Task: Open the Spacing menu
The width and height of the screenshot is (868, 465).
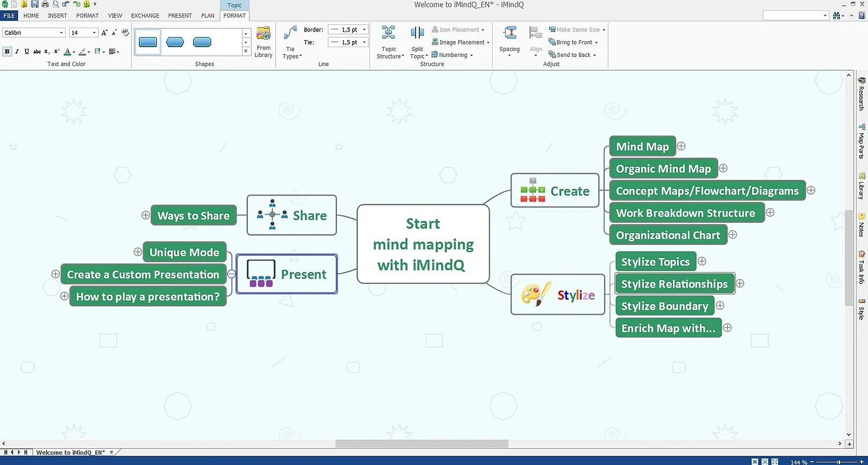Action: [509, 41]
